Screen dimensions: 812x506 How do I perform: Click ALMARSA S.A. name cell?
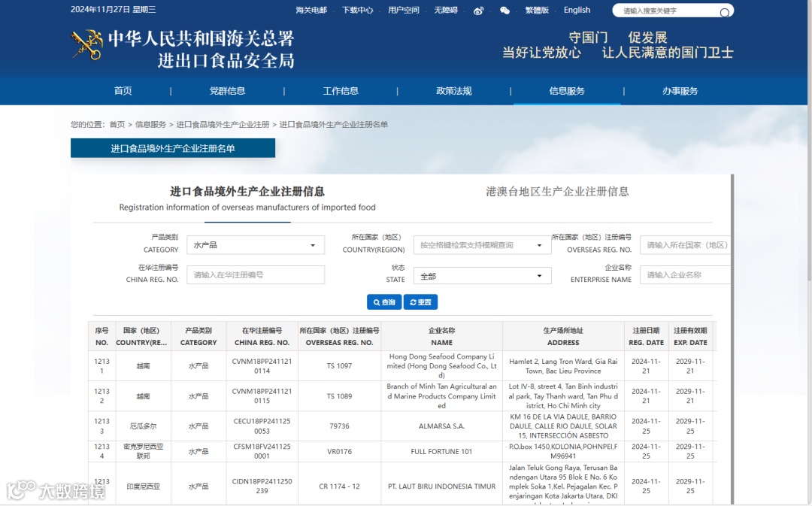click(442, 426)
